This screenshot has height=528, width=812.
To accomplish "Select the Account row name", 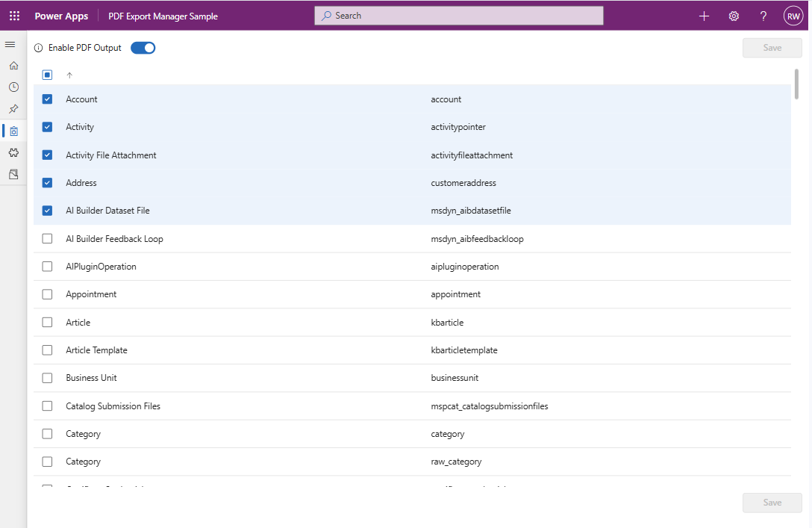I will click(x=81, y=99).
